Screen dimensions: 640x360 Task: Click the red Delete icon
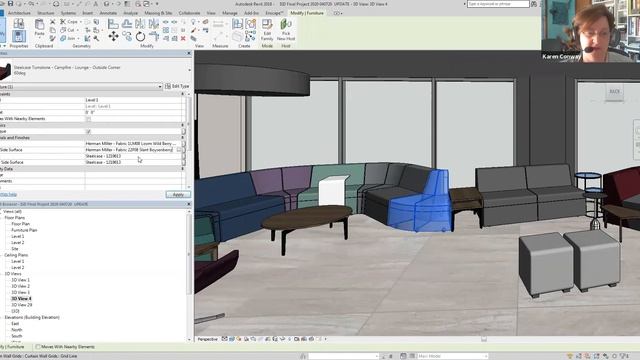tap(183, 38)
